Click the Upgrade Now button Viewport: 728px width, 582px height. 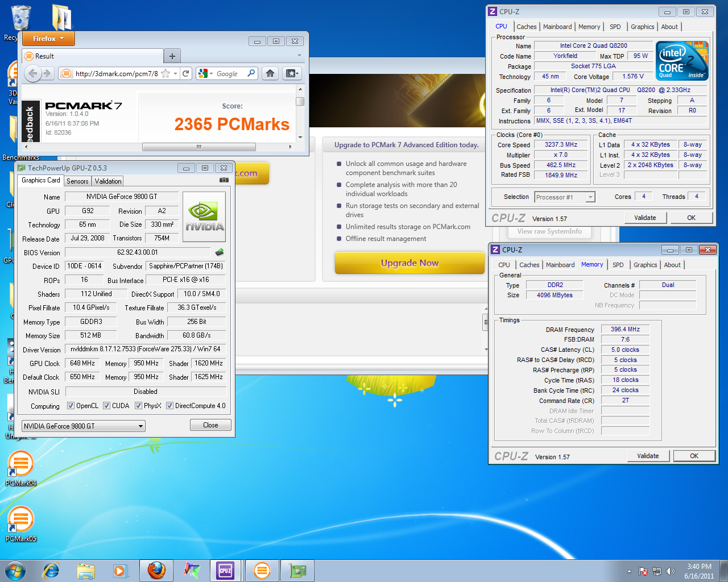409,263
